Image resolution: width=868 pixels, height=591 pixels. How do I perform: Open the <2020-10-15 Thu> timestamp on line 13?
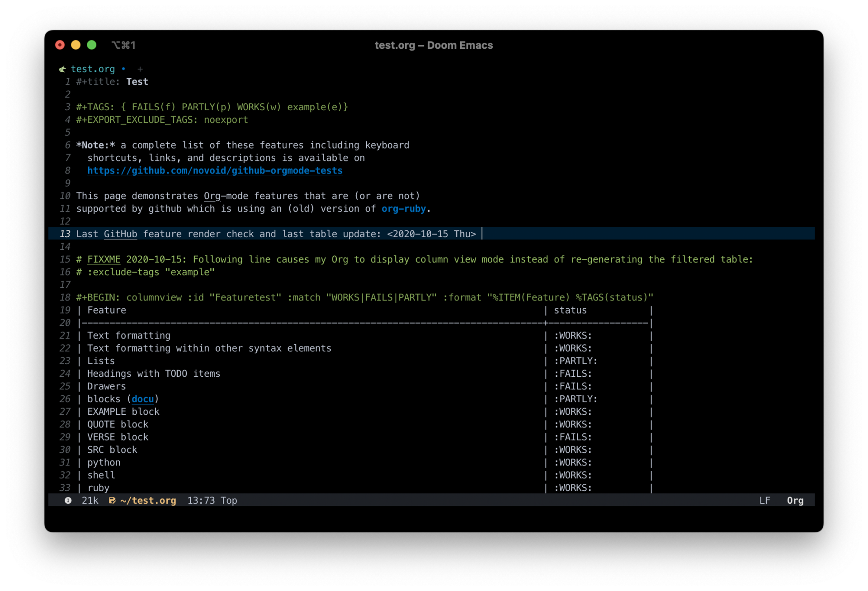432,234
